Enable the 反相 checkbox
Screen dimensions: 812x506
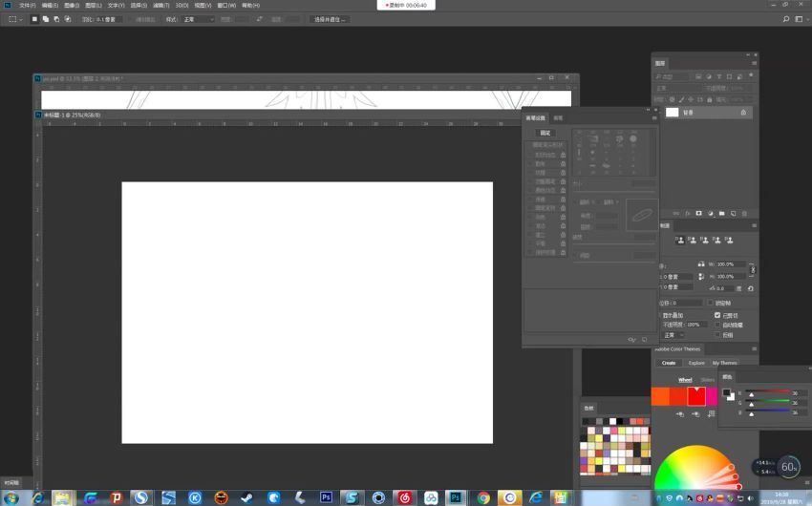[717, 335]
